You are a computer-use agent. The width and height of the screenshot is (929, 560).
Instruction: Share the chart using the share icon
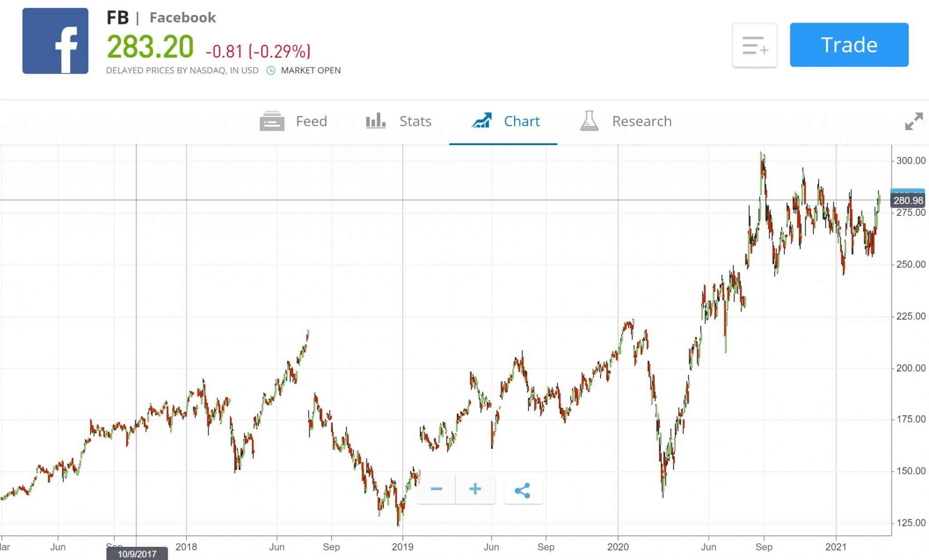tap(523, 489)
